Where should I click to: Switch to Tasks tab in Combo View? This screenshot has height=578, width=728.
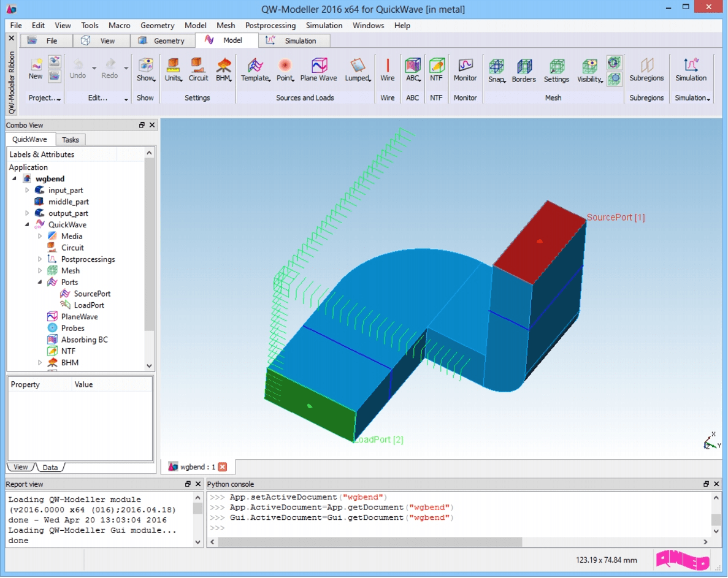click(x=71, y=140)
